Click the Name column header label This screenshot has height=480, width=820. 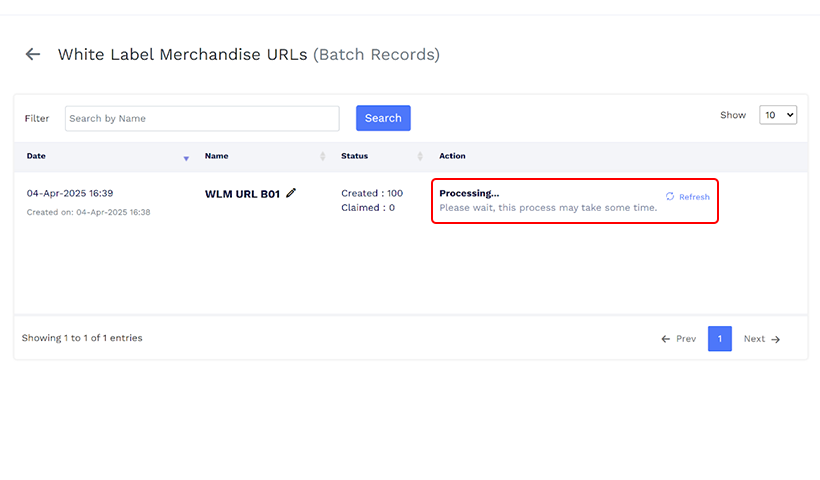point(216,156)
